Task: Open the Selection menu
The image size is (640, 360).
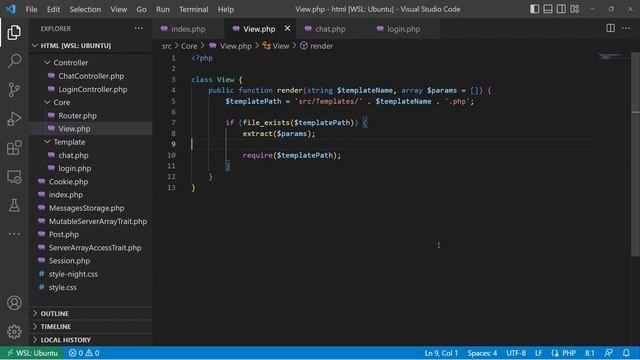Action: [x=85, y=9]
